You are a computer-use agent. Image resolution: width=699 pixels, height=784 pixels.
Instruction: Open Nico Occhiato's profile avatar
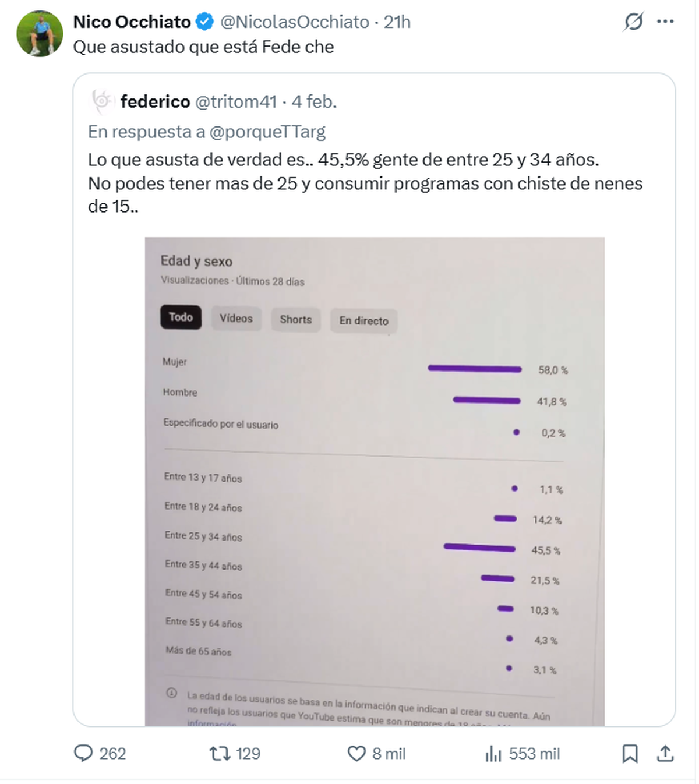(x=40, y=34)
